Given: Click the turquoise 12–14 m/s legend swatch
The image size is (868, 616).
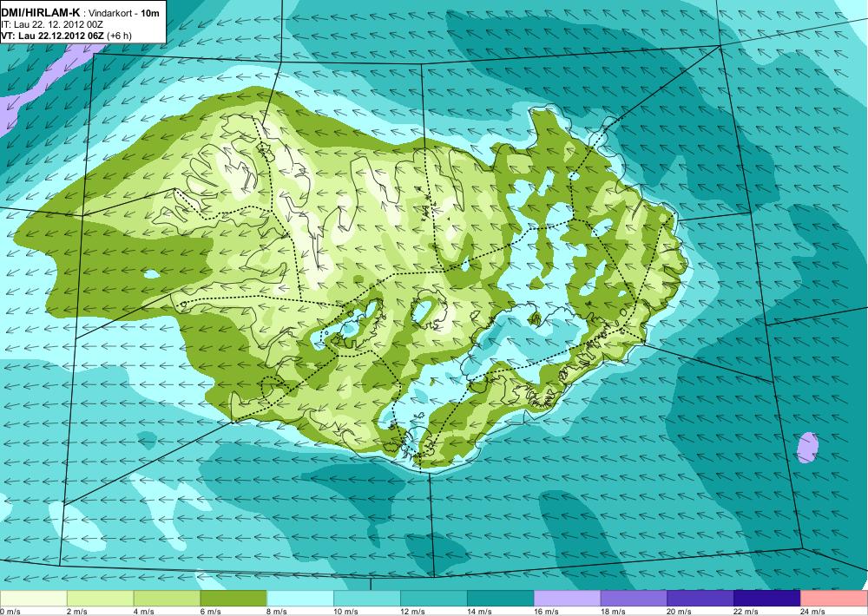Looking at the screenshot, I should (433, 599).
